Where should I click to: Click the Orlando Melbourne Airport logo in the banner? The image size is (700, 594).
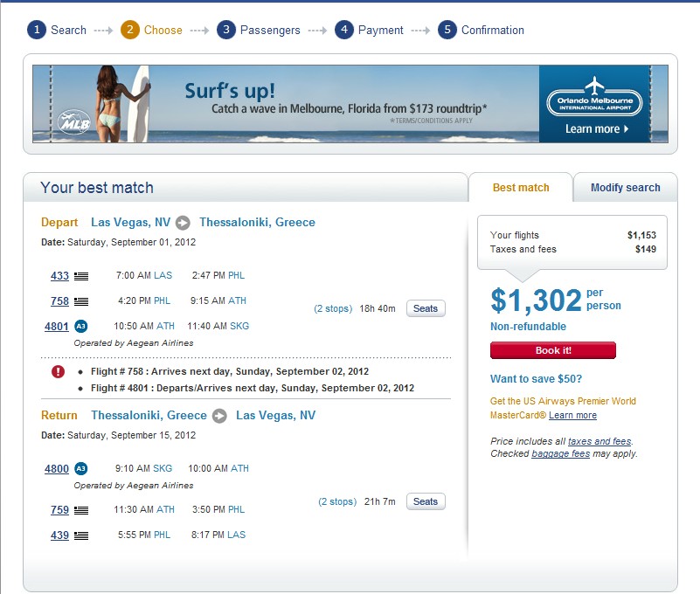pos(594,98)
